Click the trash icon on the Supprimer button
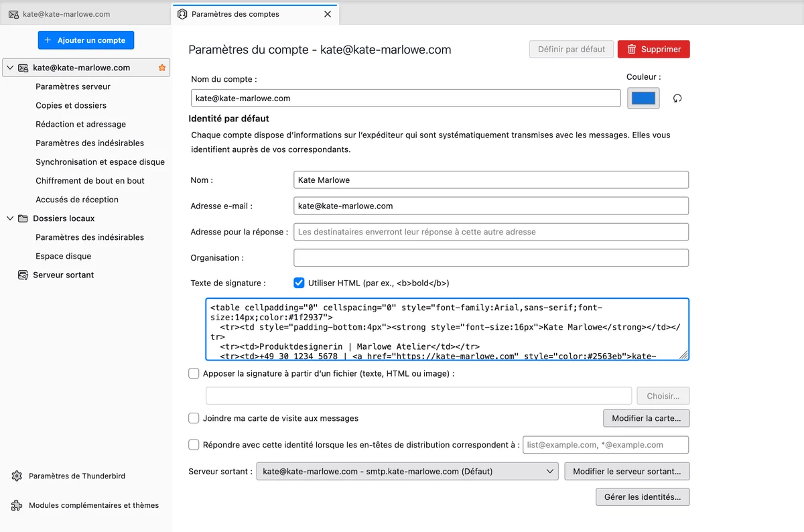 point(632,49)
